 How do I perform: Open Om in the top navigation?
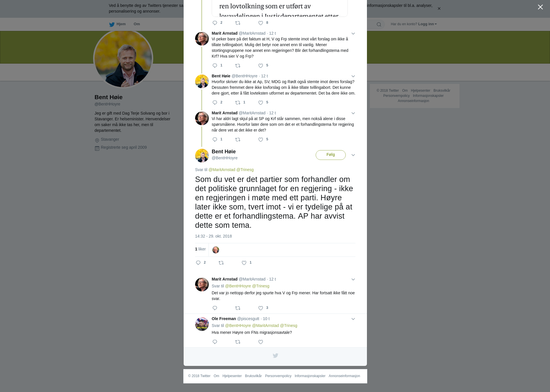137,24
